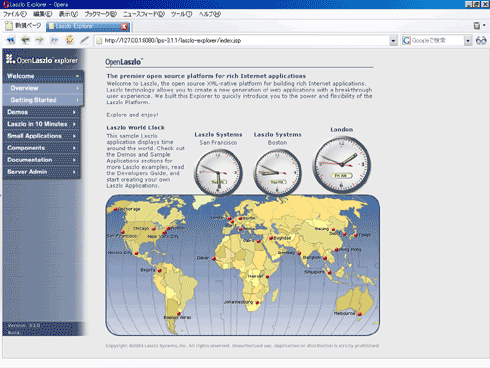
Task: Click the glasses view icon
Action: coord(481,41)
